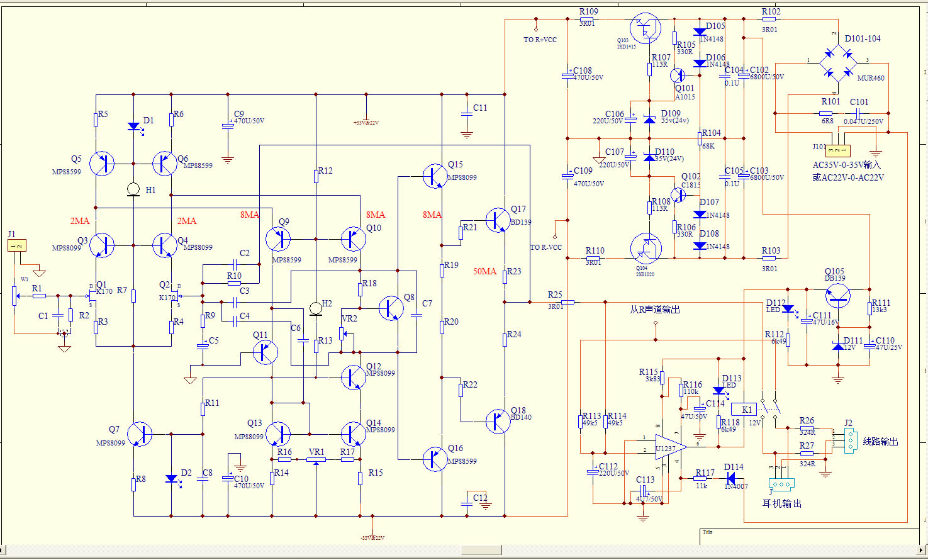Click the -33V&22V supply rail label
This screenshot has width=928, height=560.
pos(372,538)
